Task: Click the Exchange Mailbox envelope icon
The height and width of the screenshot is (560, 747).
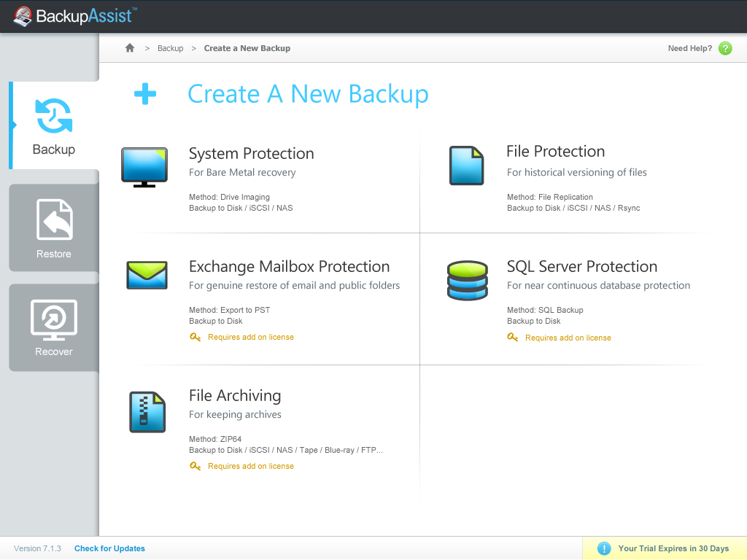Action: pos(147,275)
